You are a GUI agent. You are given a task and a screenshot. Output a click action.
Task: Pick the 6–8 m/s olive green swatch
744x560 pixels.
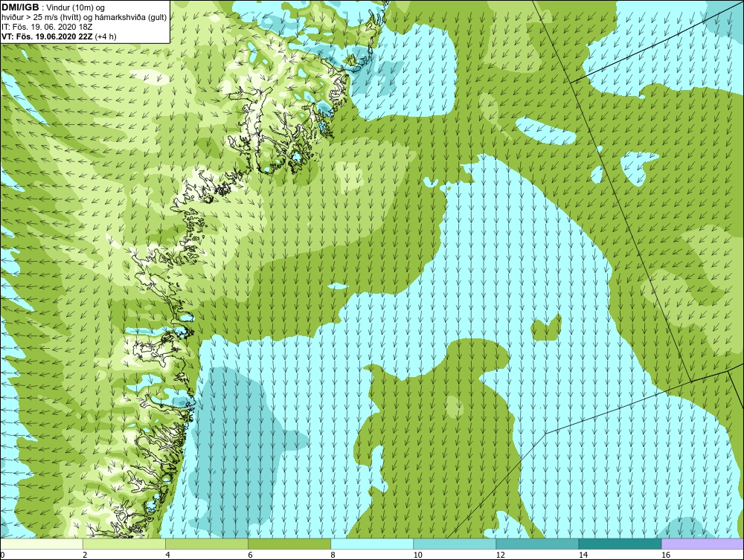[289, 544]
